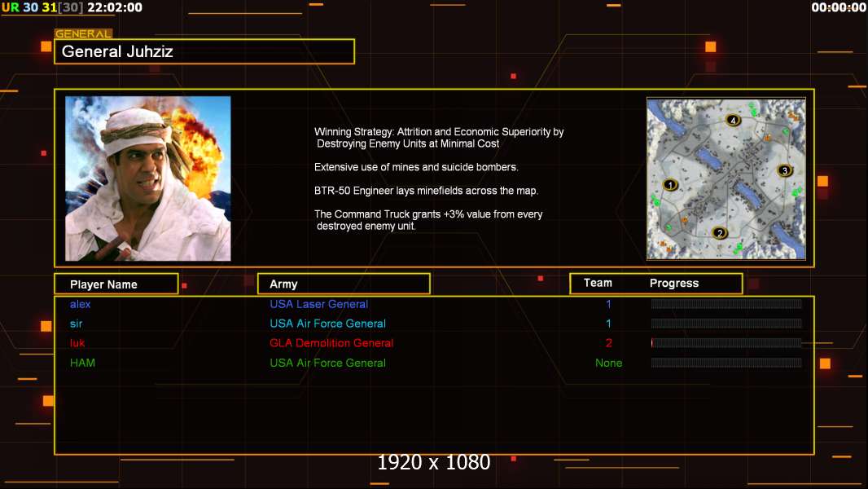Click HAM's loading progress bar
The width and height of the screenshot is (868, 489).
726,363
